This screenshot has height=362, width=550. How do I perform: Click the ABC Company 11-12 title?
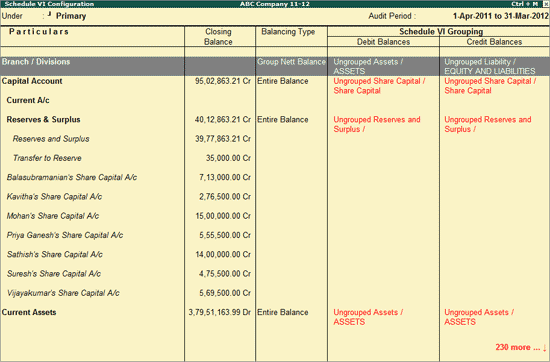point(275,4)
